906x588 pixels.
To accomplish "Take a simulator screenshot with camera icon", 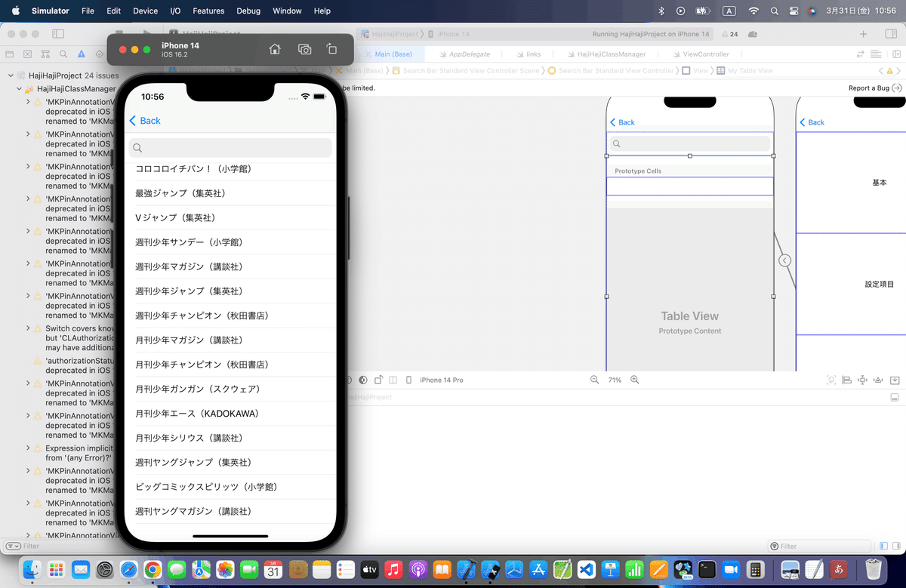I will pos(305,49).
